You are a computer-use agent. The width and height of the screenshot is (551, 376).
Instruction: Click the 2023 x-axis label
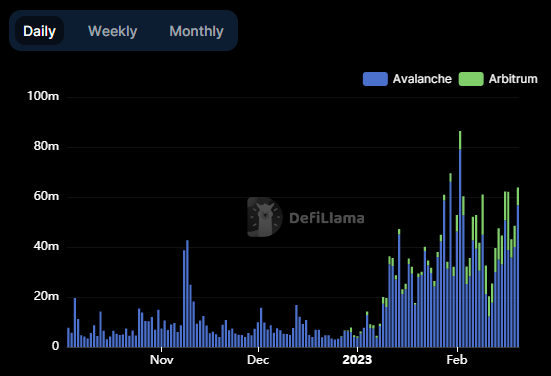357,360
